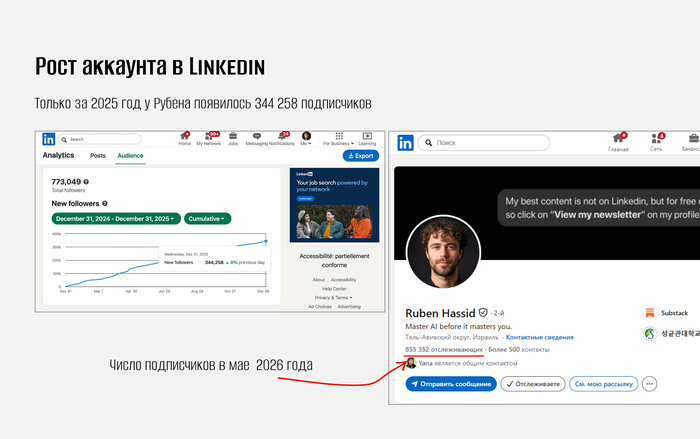Click См. мою рассылку button
This screenshot has width=700, height=439.
click(x=604, y=384)
